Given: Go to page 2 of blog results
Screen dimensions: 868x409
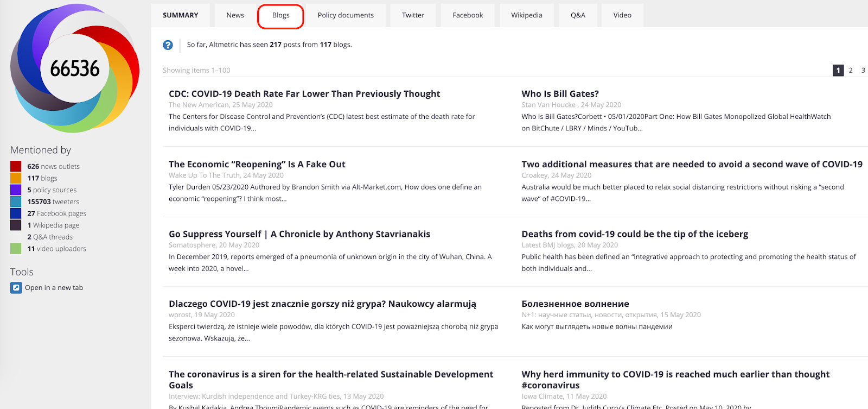Looking at the screenshot, I should pos(851,70).
